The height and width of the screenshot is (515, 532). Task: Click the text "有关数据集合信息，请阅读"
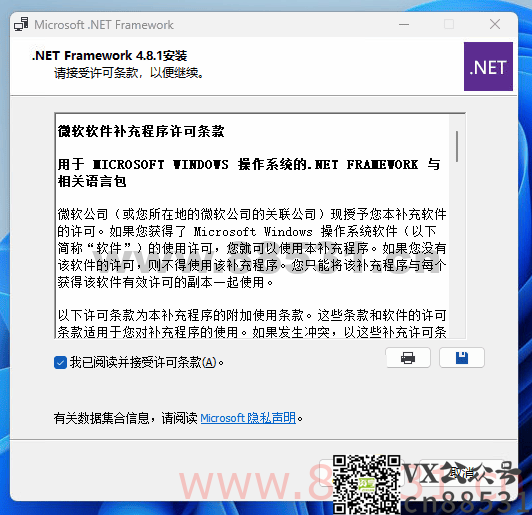pyautogui.click(x=125, y=418)
